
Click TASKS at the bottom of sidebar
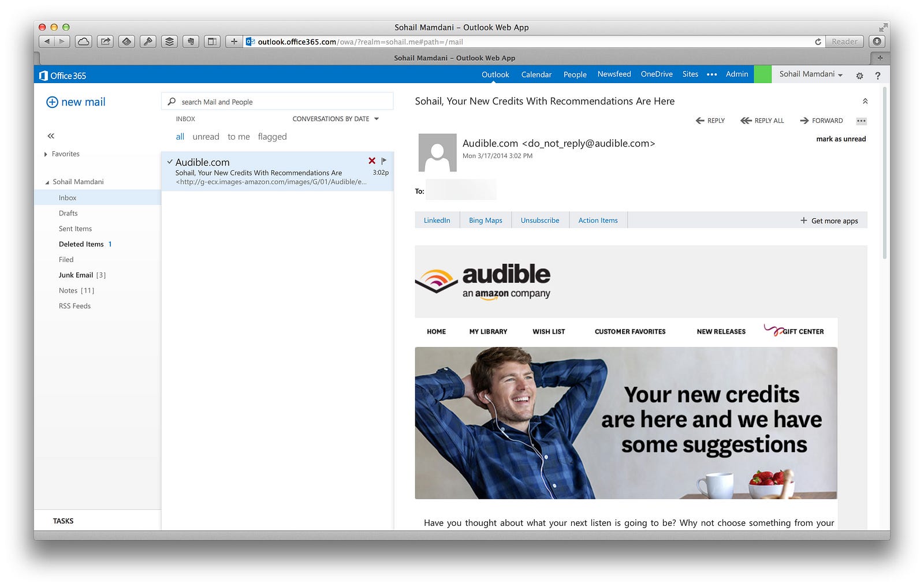63,521
